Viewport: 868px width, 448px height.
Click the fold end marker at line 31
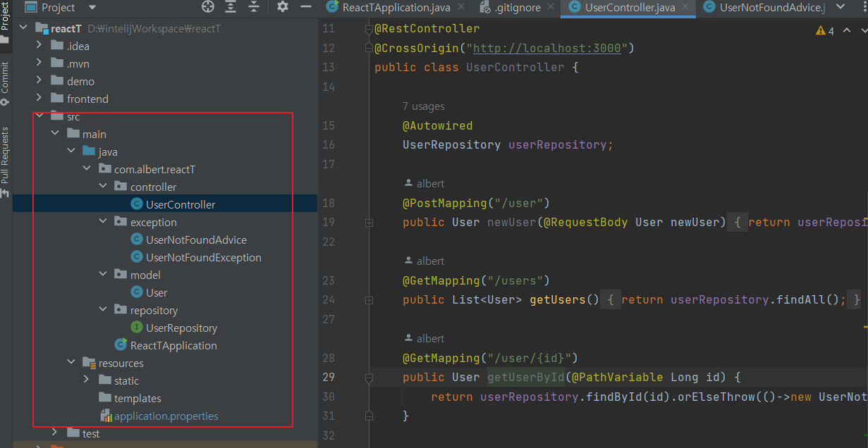point(368,416)
